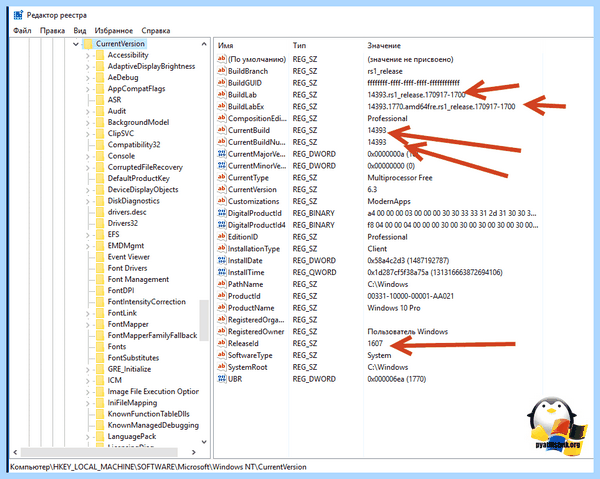This screenshot has width=600, height=479.
Task: Select the Font Management key
Action: click(138, 279)
